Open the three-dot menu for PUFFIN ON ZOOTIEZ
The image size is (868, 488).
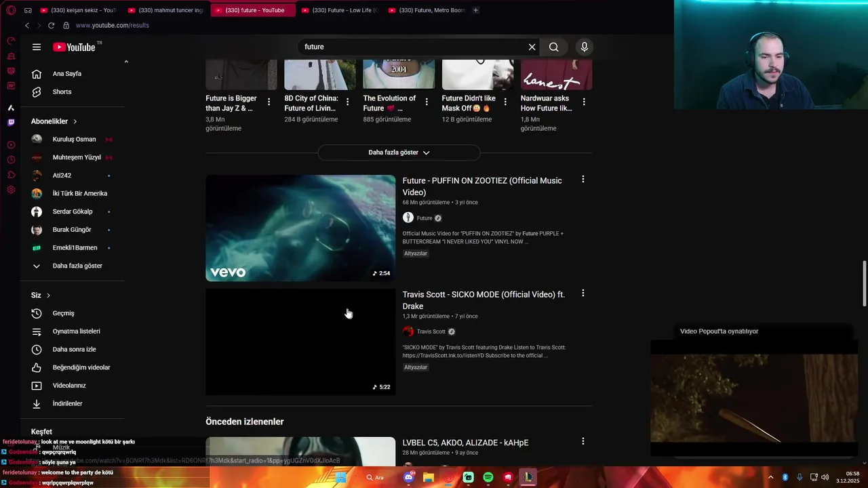tap(583, 180)
